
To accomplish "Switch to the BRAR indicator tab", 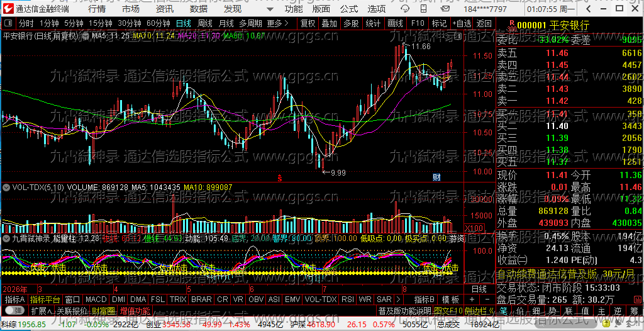I will (x=201, y=300).
